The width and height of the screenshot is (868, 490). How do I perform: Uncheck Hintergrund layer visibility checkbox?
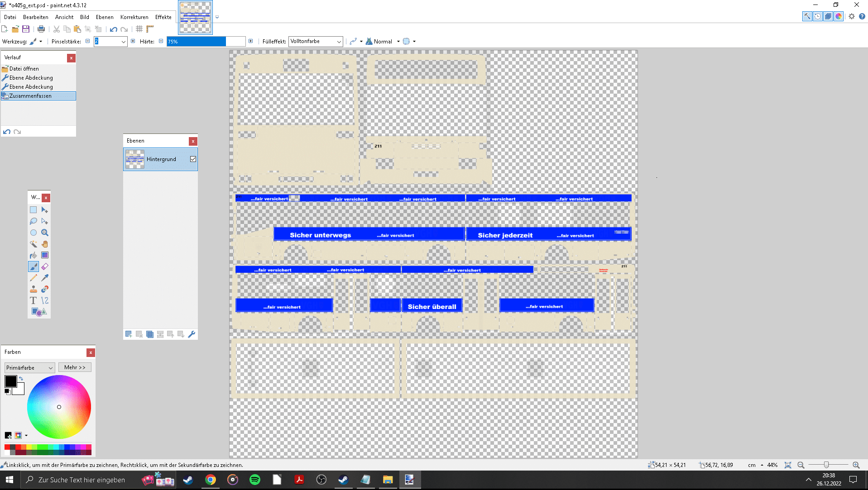[x=193, y=159]
